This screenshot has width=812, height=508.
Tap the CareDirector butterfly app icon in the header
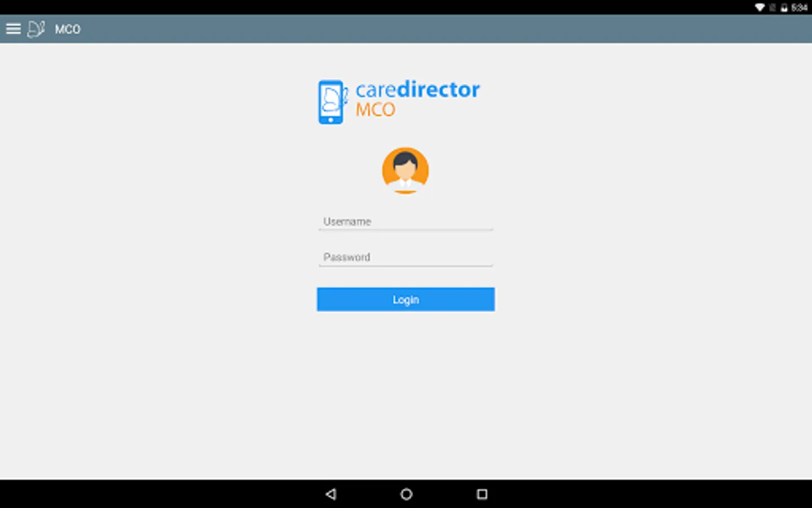point(36,29)
